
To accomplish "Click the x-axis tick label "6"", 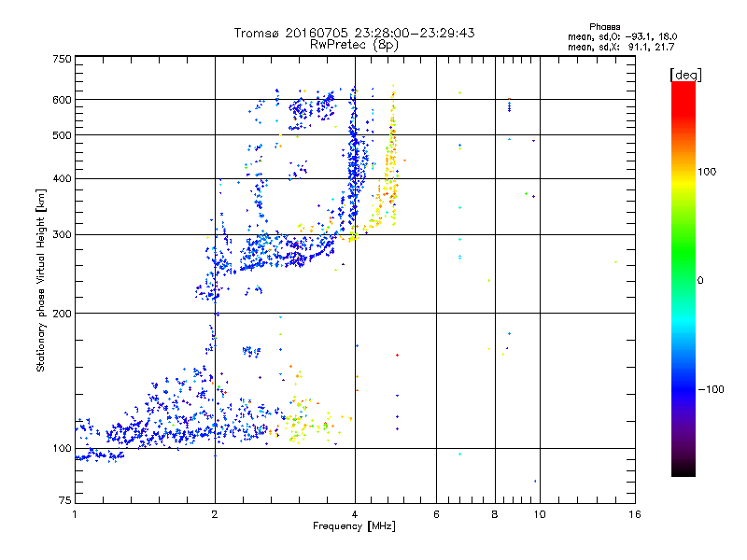I will [x=436, y=514].
